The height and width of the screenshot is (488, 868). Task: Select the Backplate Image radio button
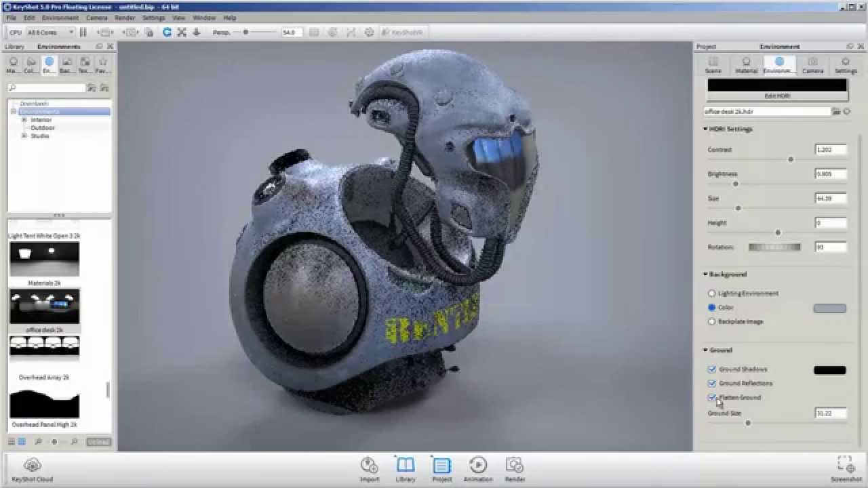click(x=712, y=321)
